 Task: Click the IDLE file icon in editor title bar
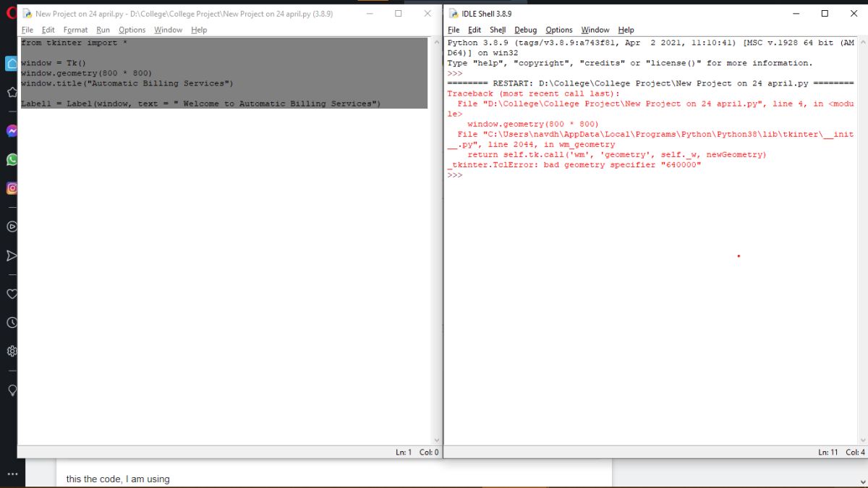coord(27,14)
